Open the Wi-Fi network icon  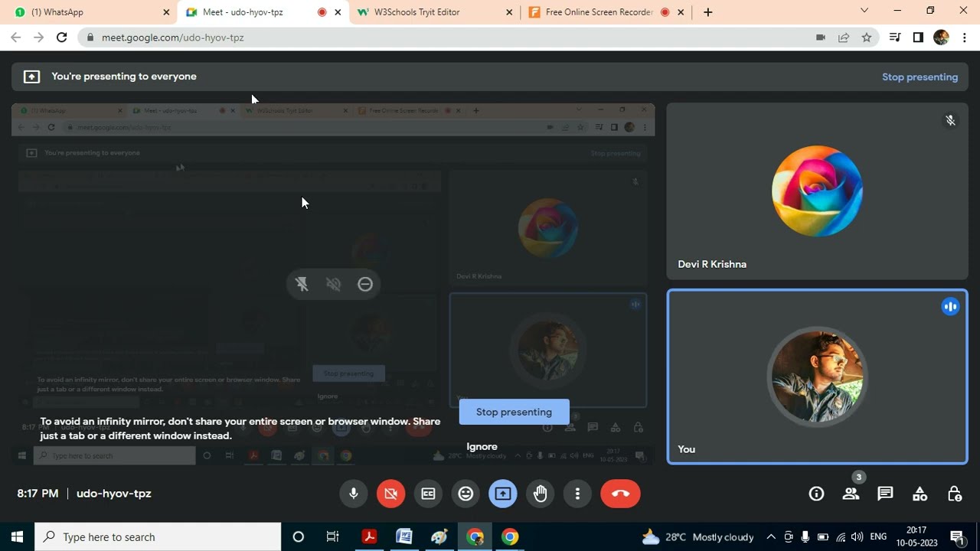841,537
